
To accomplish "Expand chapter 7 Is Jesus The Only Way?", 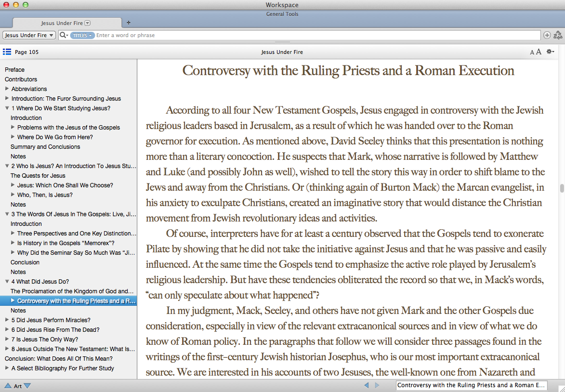I will [x=7, y=339].
